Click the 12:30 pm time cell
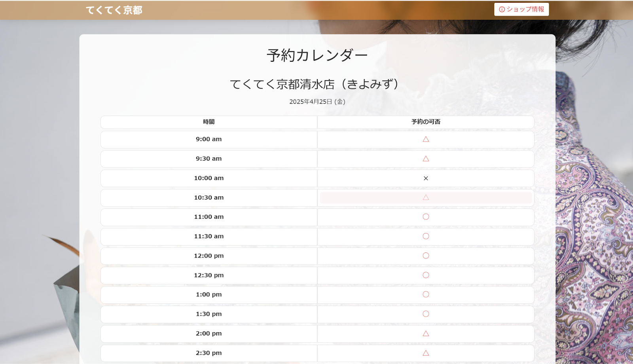This screenshot has width=633, height=364. (209, 275)
